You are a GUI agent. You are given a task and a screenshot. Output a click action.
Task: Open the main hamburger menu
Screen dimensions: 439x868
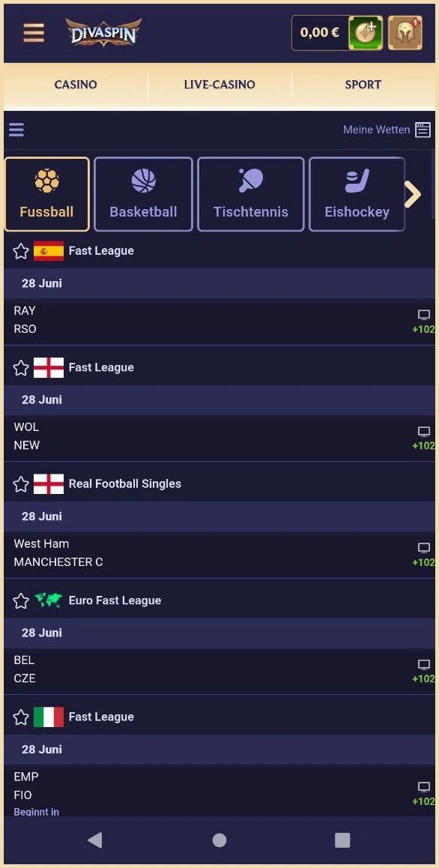[x=33, y=33]
